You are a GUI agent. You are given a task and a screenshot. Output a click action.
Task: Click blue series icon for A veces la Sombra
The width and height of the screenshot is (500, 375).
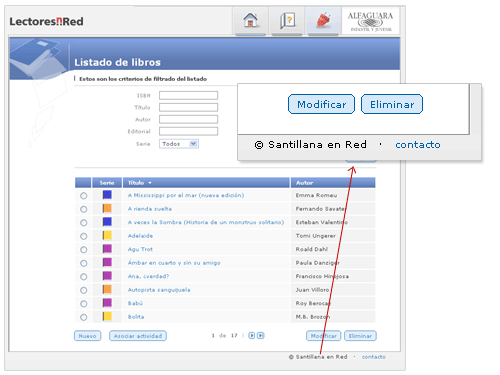[x=107, y=222]
